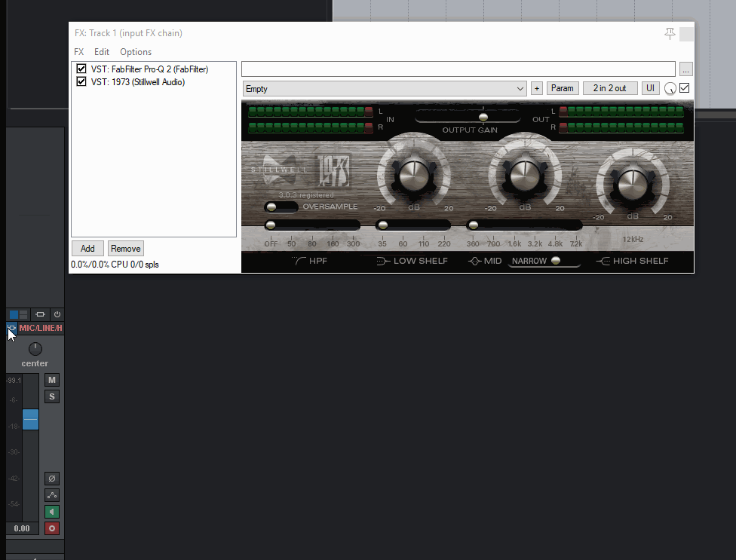Click the track routing icon in mixer
Viewport: 736px width, 560px height.
(x=40, y=314)
